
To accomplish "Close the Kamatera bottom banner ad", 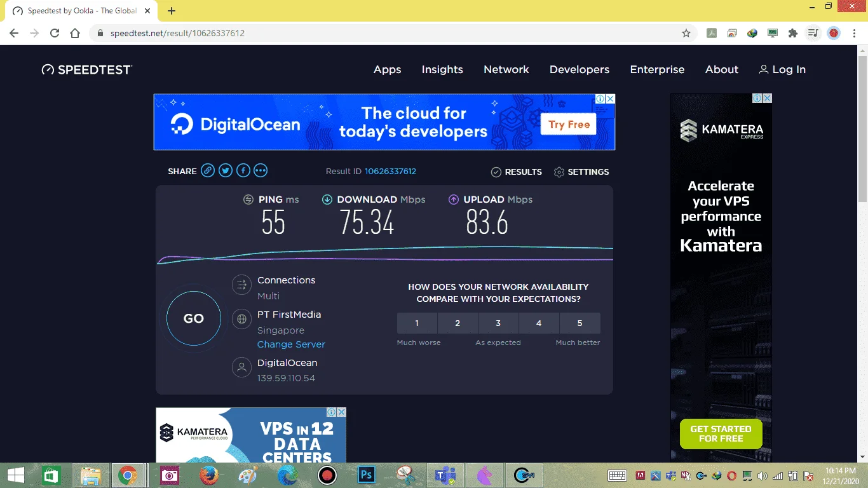I will click(341, 412).
